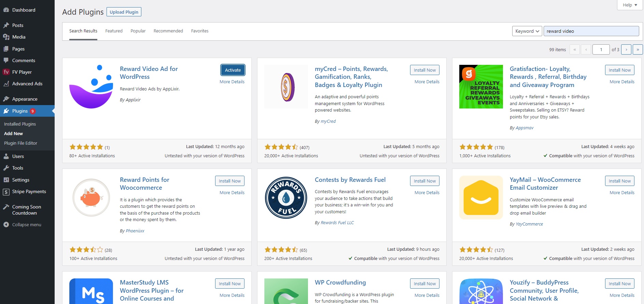Screen dimensions: 644x304
Task: Click the Plugins plug icon
Action: 6,111
